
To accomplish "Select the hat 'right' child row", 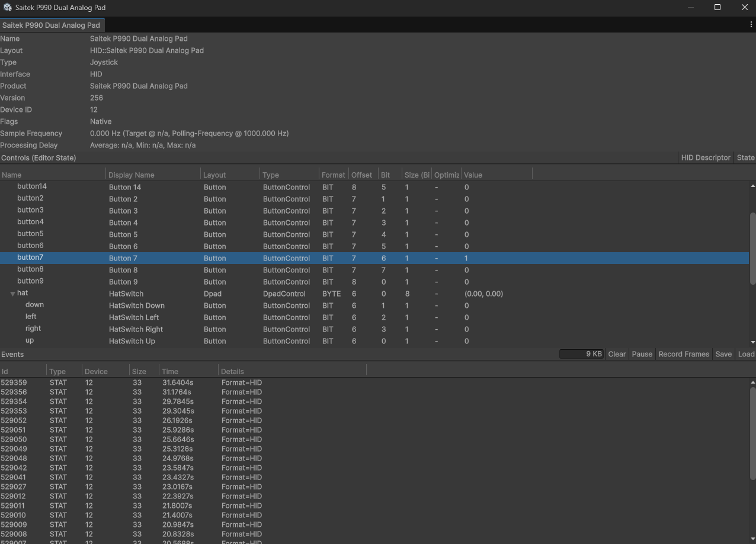I will (x=374, y=329).
